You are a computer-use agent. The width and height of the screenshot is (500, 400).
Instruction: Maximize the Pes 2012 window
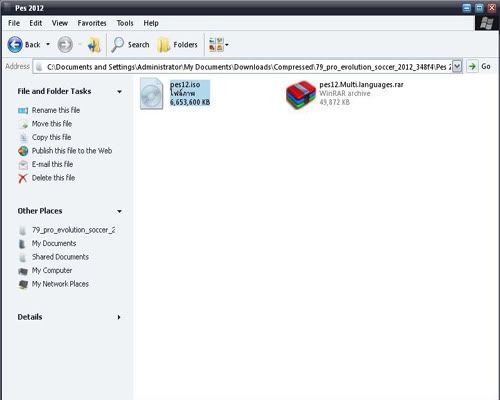pos(479,8)
